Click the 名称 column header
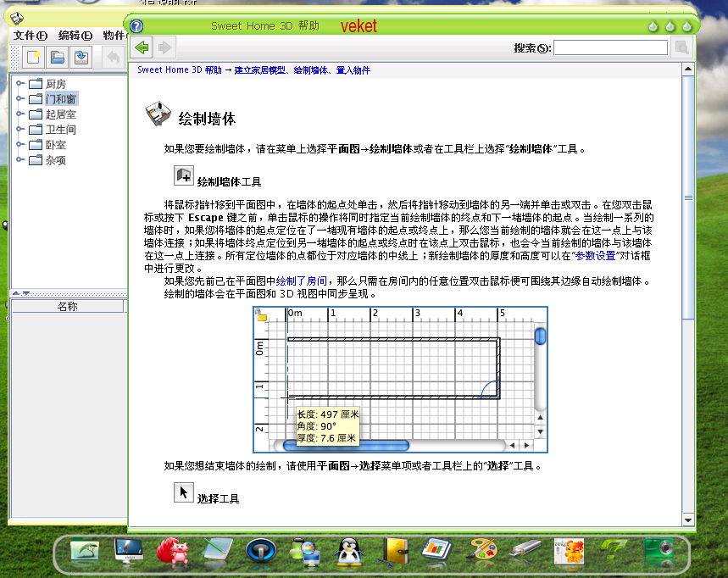The width and height of the screenshot is (728, 578). pyautogui.click(x=67, y=307)
